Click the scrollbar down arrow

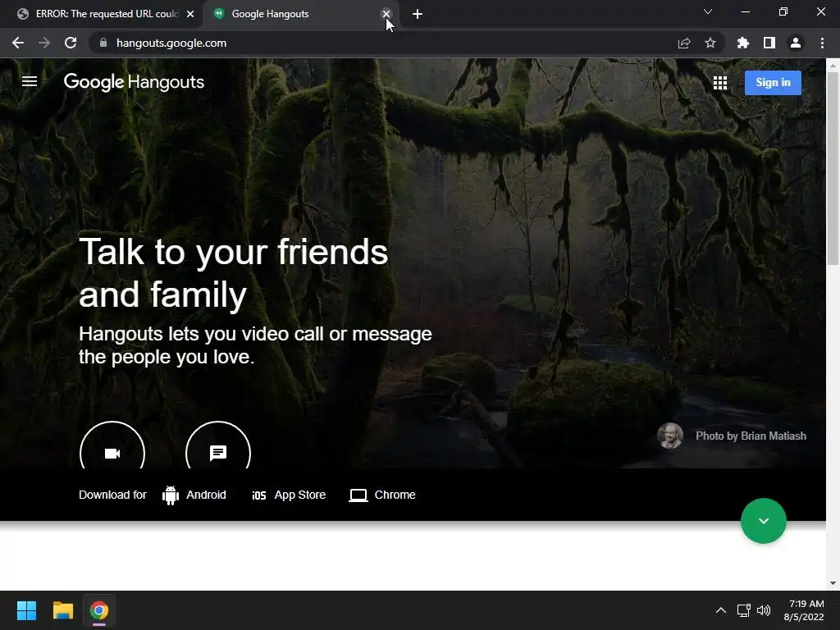tap(833, 583)
